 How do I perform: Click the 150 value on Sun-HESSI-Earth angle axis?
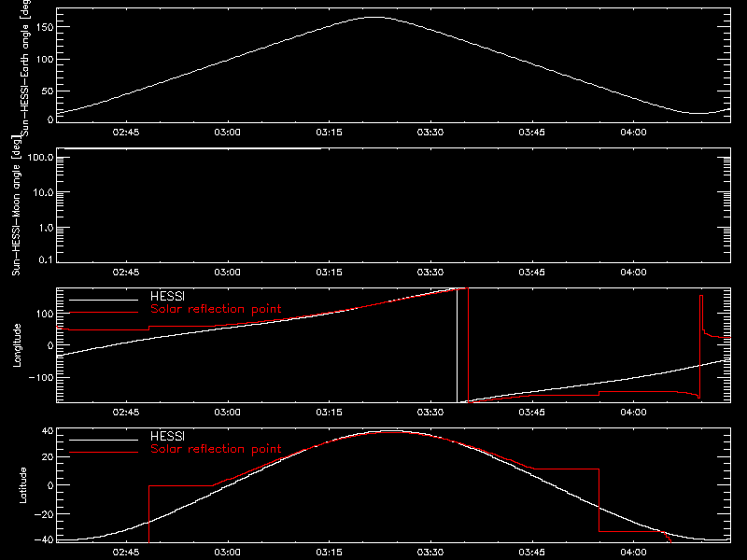pyautogui.click(x=45, y=27)
